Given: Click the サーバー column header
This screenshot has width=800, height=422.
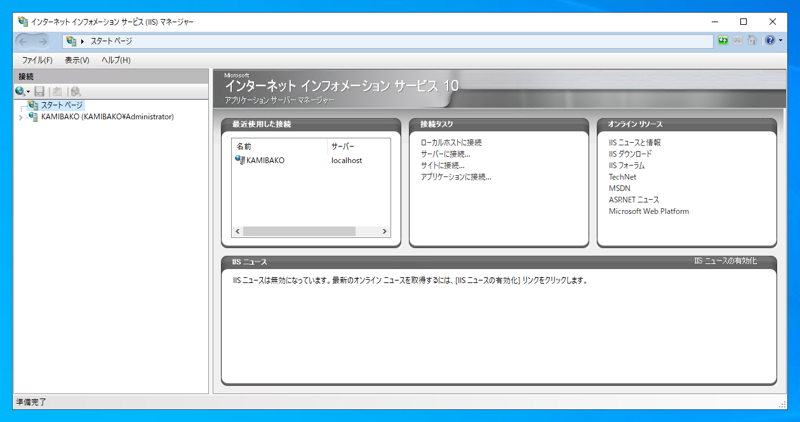Looking at the screenshot, I should point(358,146).
